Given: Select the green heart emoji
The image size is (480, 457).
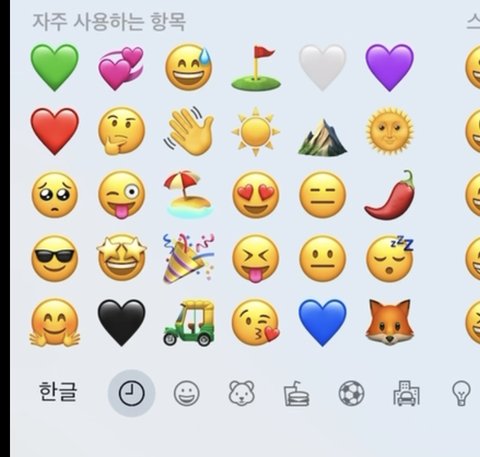Looking at the screenshot, I should click(55, 67).
